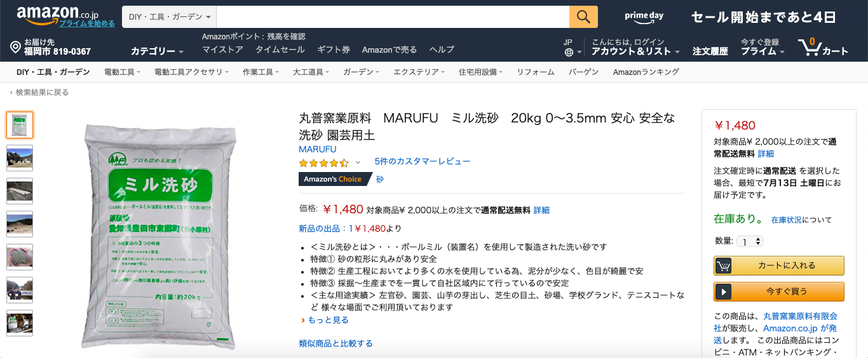Open the 住宅用設備 menu
Viewport: 868px width, 358px height.
(480, 72)
